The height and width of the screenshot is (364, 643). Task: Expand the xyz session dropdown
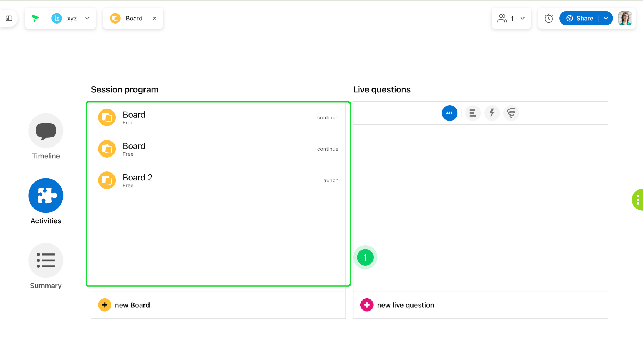(x=87, y=18)
